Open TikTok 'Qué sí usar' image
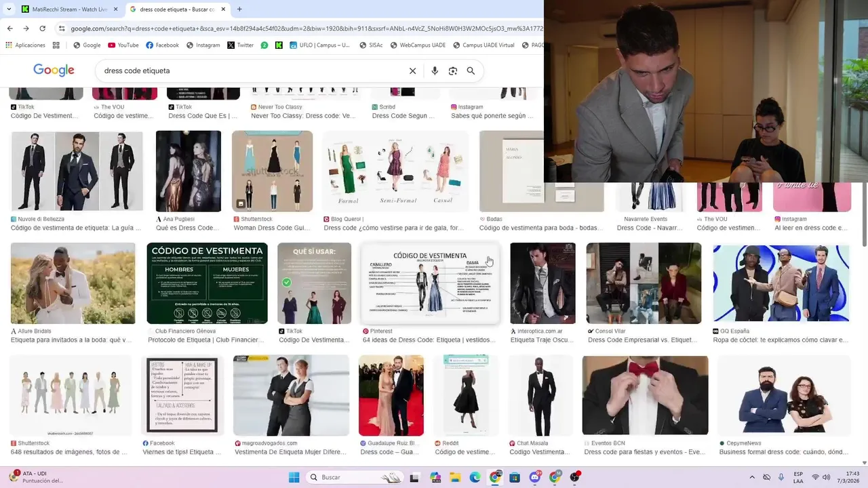Screen dimensions: 868x488 pos(315,283)
